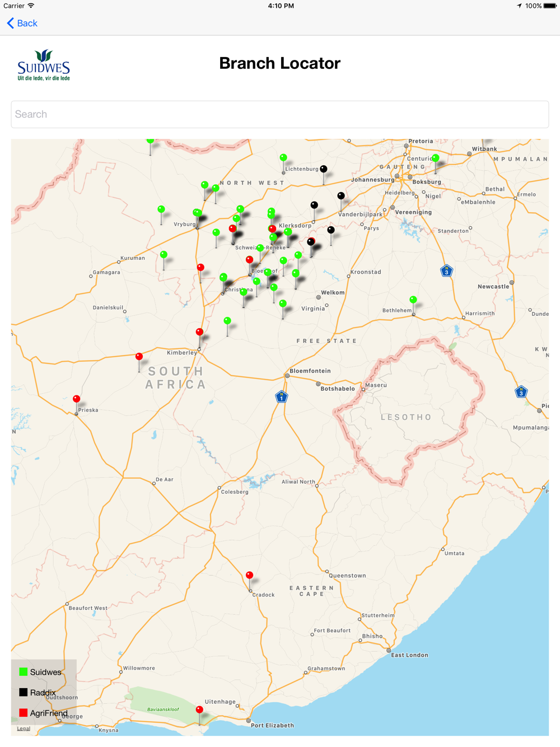
Task: Tap the Johannesburg city label
Action: click(x=372, y=180)
